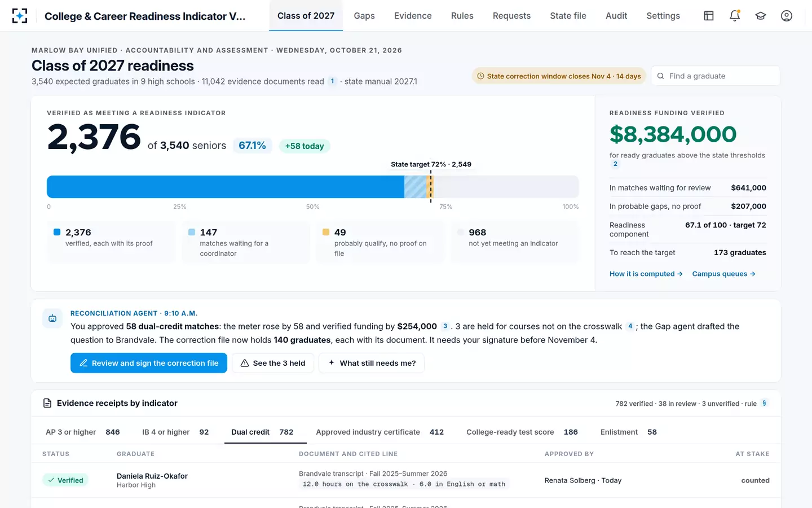This screenshot has width=812, height=508.
Task: Open the rule section symbol reference
Action: click(764, 403)
